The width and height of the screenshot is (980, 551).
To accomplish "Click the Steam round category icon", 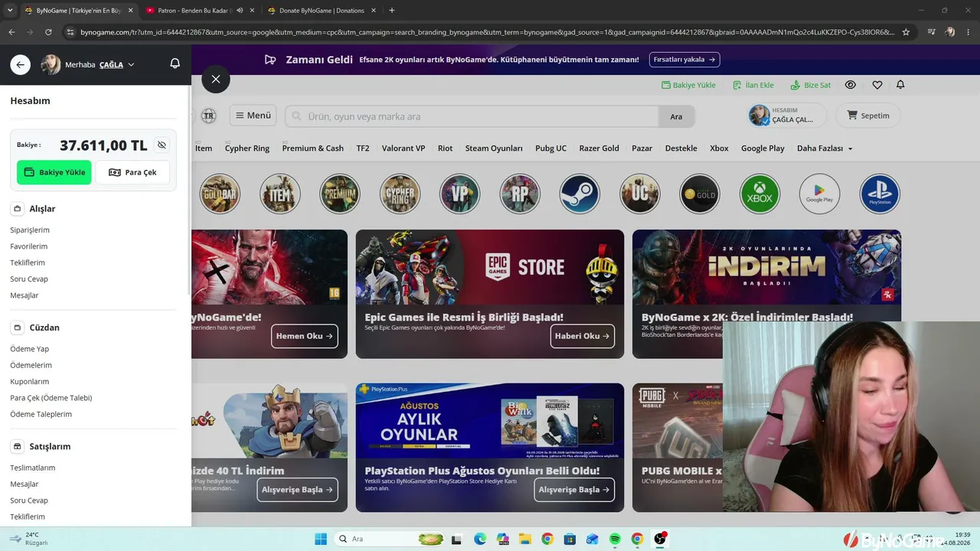I will [580, 194].
